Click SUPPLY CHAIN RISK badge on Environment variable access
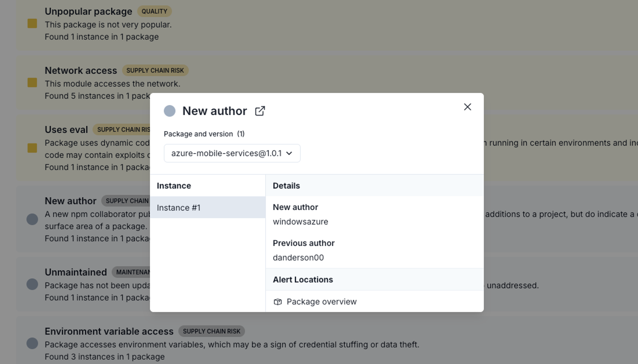The width and height of the screenshot is (638, 364). pyautogui.click(x=211, y=331)
